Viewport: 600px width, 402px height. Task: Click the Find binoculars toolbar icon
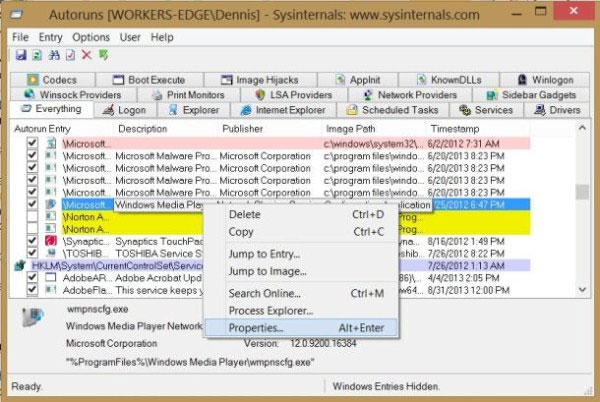click(x=54, y=55)
